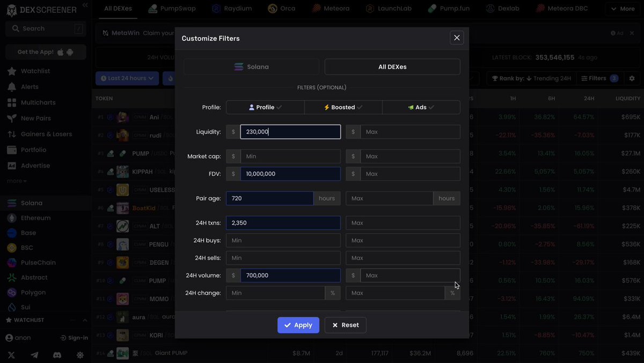
Task: Focus the Market cap Max field
Action: (410, 157)
